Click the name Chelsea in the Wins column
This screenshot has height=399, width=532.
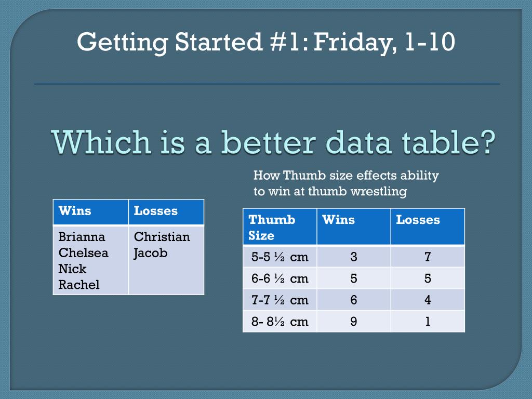coord(84,253)
